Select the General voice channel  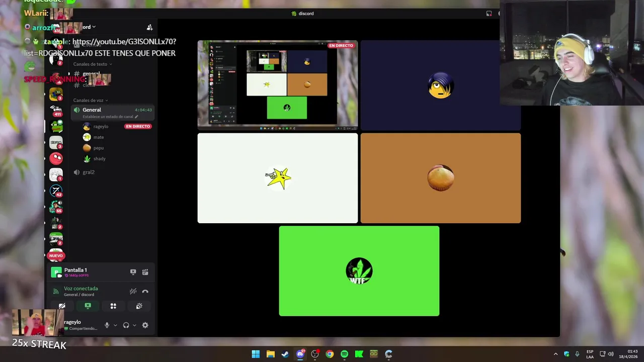coord(112,113)
